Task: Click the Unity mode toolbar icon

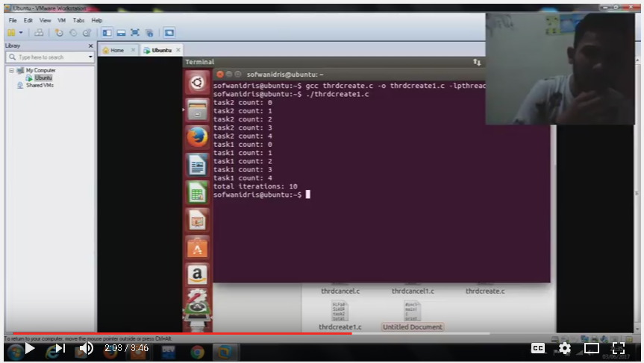Action: point(149,32)
